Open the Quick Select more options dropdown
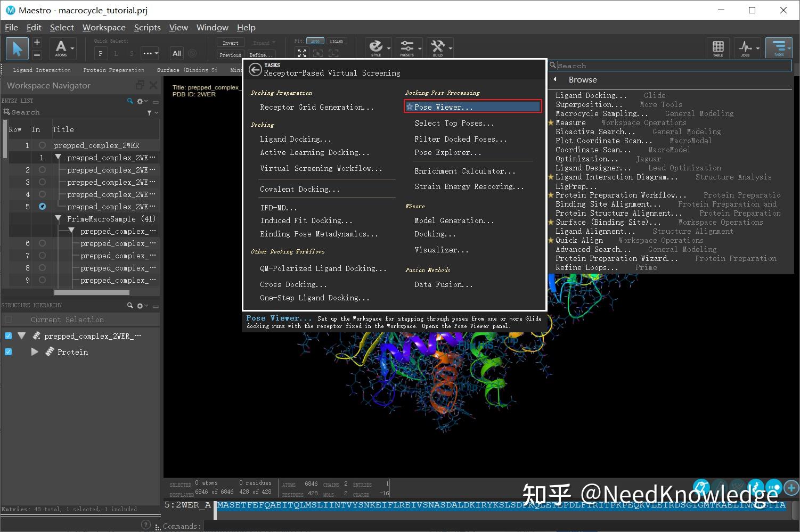 coord(150,53)
